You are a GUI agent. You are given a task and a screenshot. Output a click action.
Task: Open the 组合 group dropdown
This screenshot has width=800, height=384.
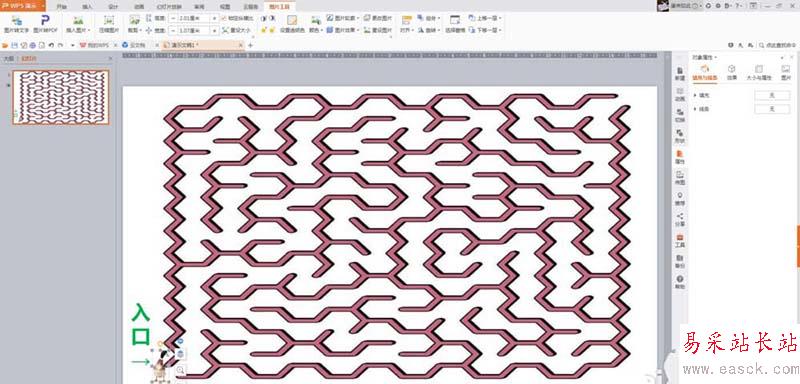[429, 18]
